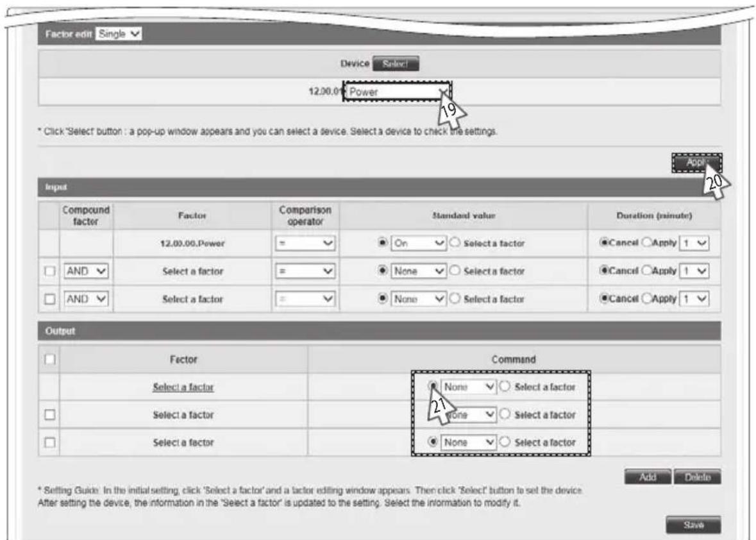
Task: Click the 12.00.00.Power factor cell
Action: pyautogui.click(x=192, y=244)
